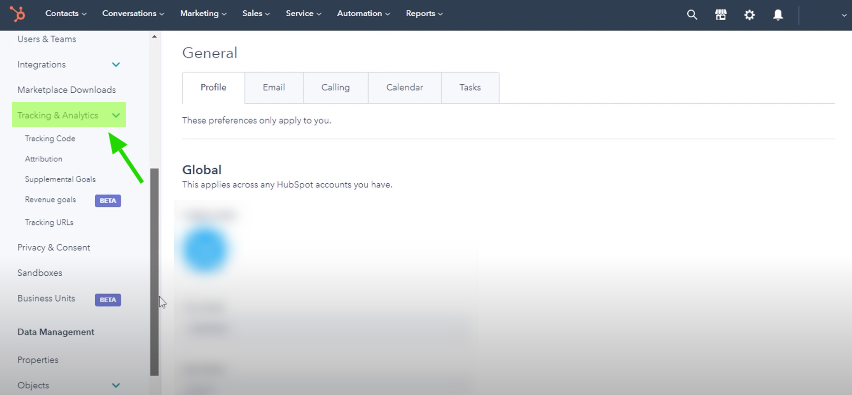The height and width of the screenshot is (395, 852).
Task: Open the Sales menu
Action: tap(256, 14)
